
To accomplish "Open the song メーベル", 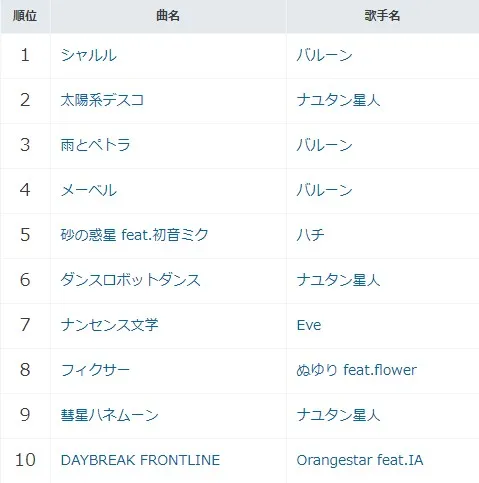I will click(x=89, y=190).
